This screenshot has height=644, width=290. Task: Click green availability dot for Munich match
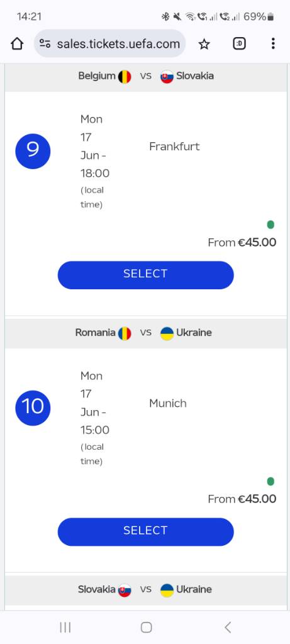coord(270,481)
